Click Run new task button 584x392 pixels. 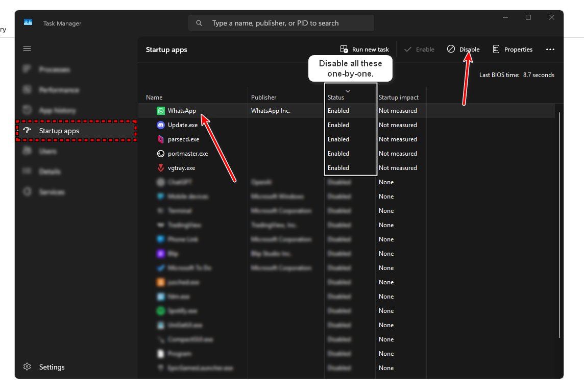(364, 50)
